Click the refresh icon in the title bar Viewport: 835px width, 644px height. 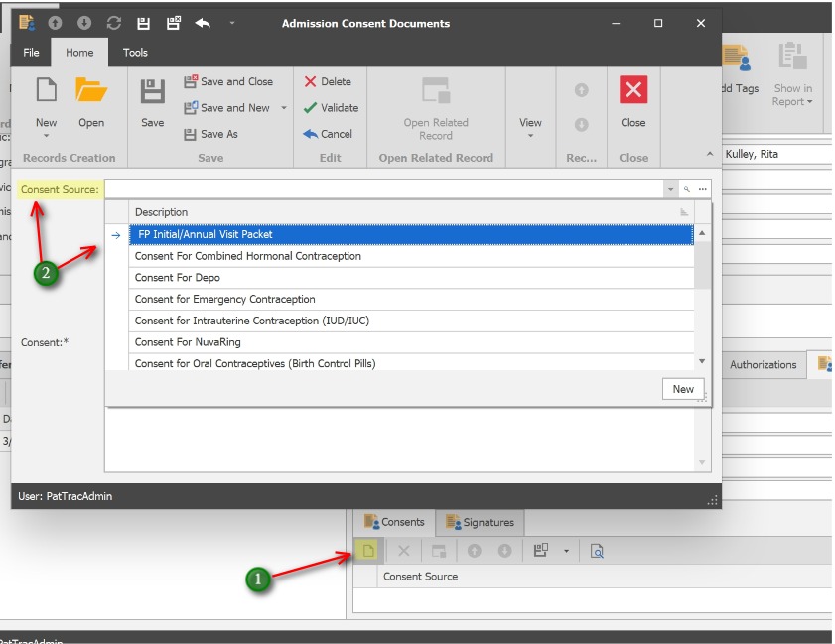click(x=113, y=23)
